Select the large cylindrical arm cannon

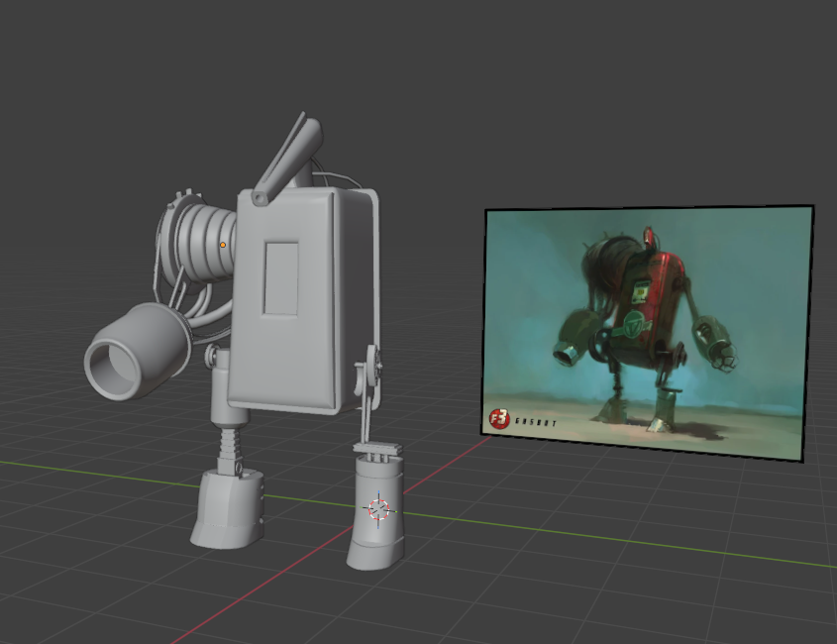[x=137, y=351]
